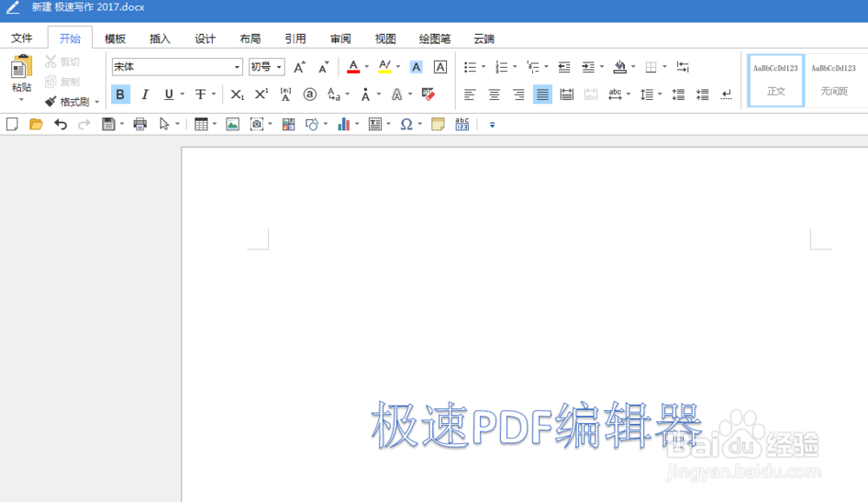
Task: Switch to the 插入 tab
Action: (x=160, y=39)
